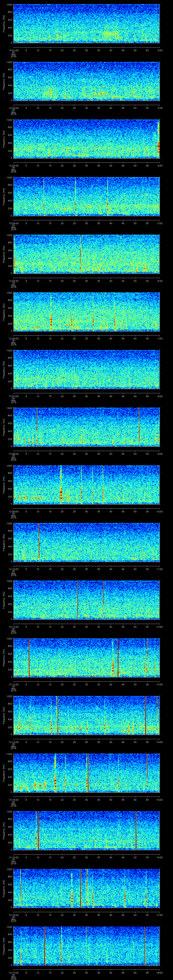Click the "13:12:00" start time label
The image size is (173, 980).
14,684
